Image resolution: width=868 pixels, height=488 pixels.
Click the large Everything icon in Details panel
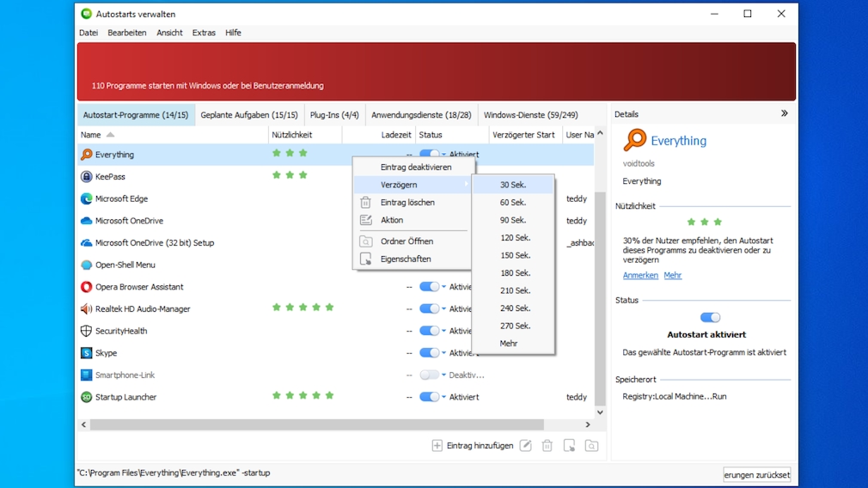635,140
